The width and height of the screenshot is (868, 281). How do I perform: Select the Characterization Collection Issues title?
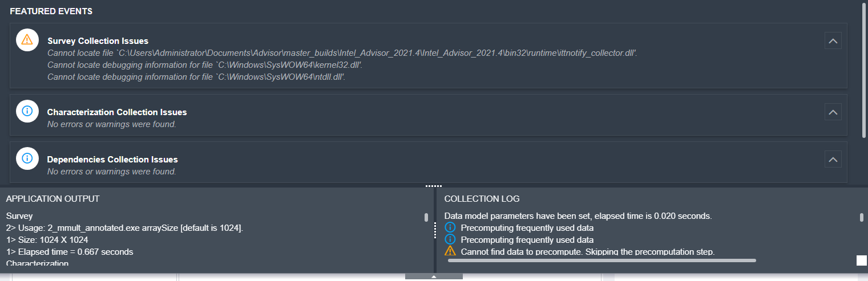coord(117,112)
